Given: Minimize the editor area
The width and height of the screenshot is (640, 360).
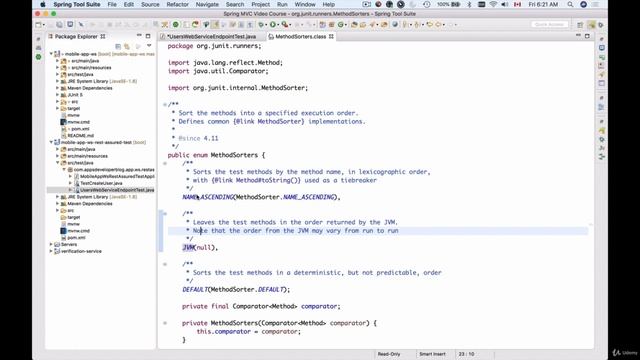Looking at the screenshot, I should tap(578, 36).
